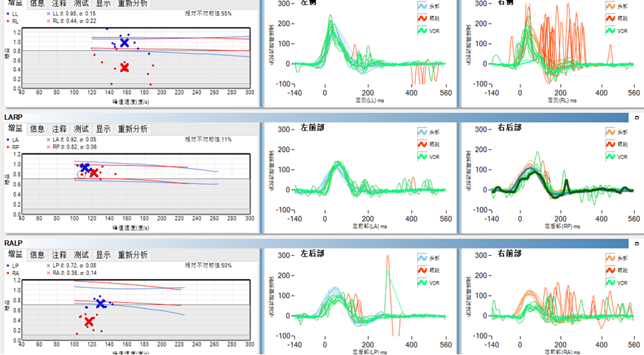Click the circled red data point in LARP gain plot
Screen dimensions: 644x355
click(82, 175)
